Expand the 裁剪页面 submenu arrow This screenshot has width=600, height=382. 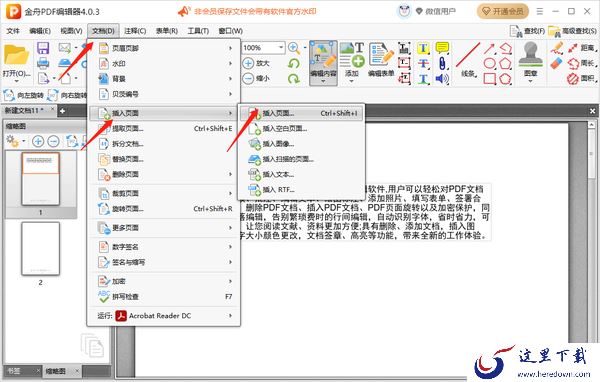point(230,193)
